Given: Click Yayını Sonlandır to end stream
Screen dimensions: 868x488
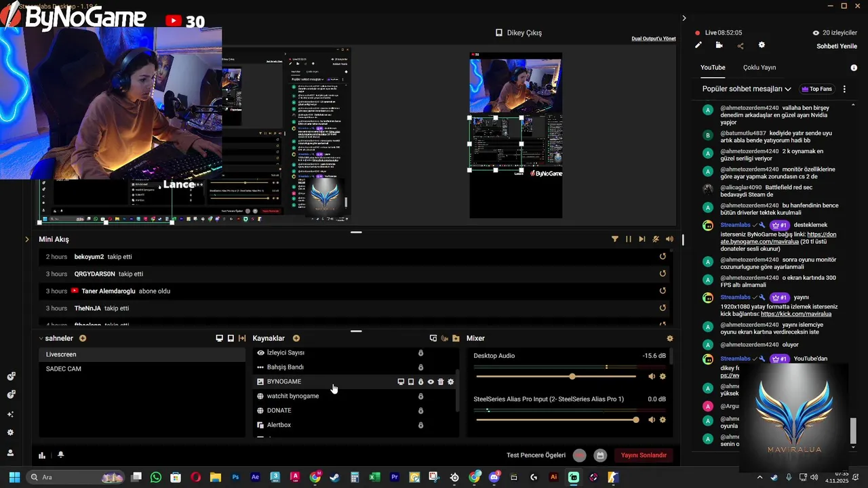Looking at the screenshot, I should [644, 455].
